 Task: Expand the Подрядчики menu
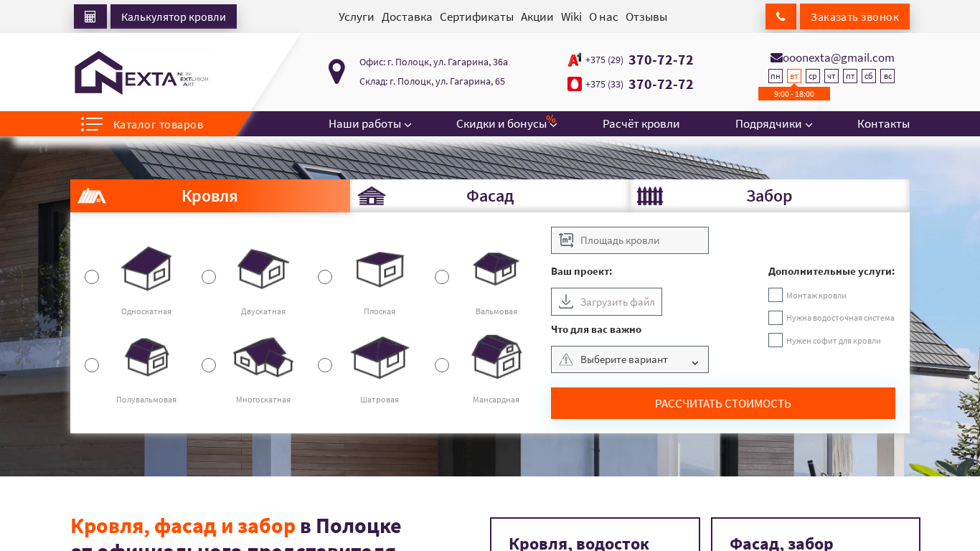coord(774,124)
